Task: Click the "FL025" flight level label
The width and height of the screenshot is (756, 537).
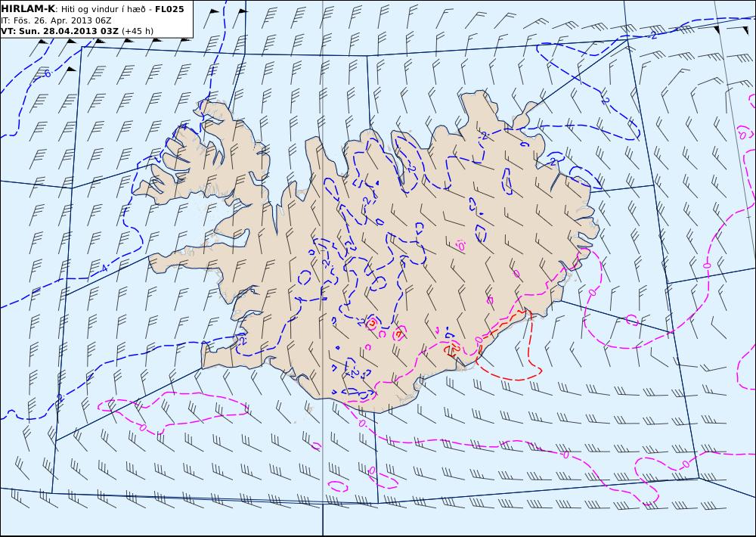Action: 169,9
